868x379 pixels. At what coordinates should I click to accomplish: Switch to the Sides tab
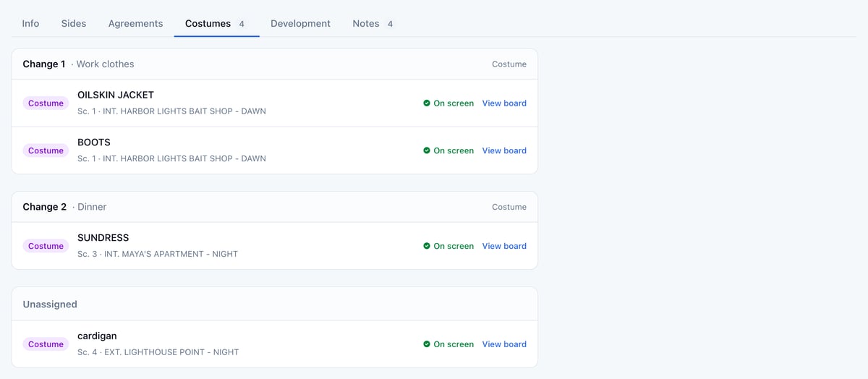[74, 23]
